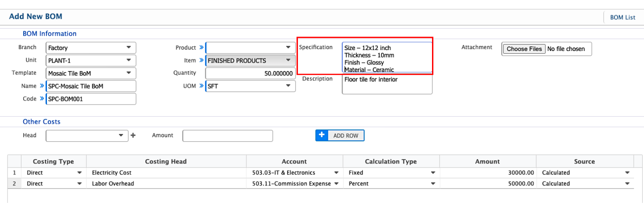Image resolution: width=644 pixels, height=206 pixels.
Task: Open Account dropdown for Electricity Cost row
Action: [x=294, y=172]
